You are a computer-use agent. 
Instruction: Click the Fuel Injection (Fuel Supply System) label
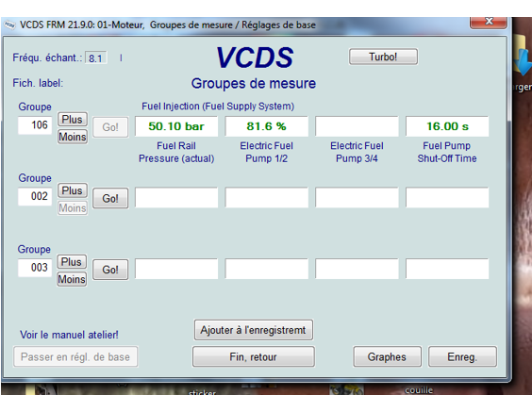(x=218, y=107)
